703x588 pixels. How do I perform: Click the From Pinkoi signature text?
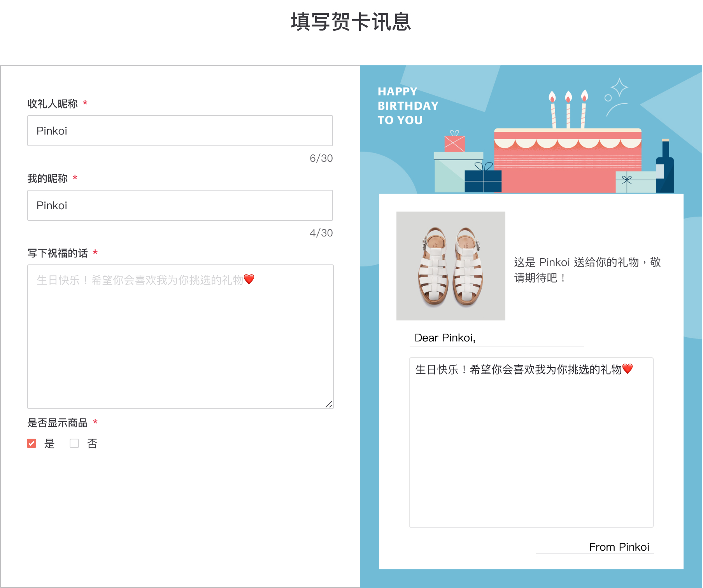click(x=619, y=547)
